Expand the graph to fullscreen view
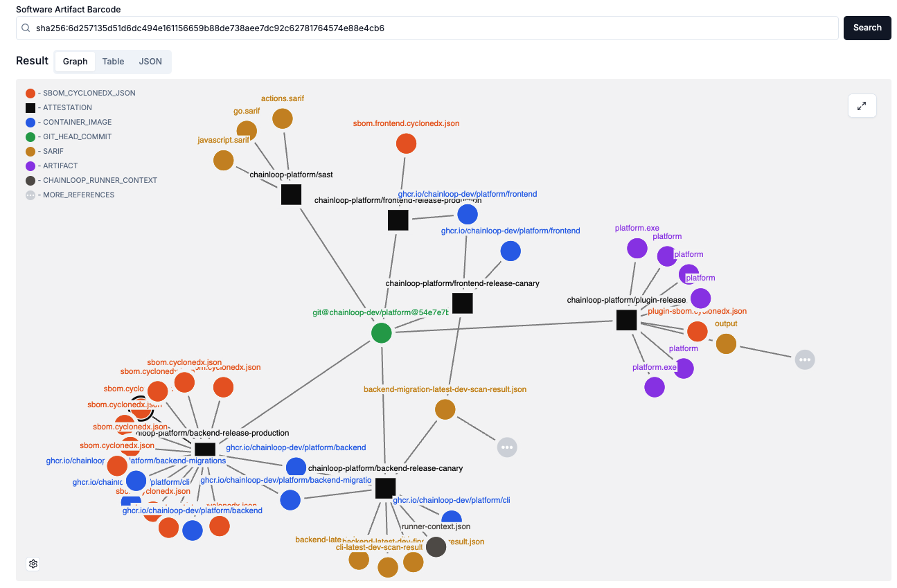897x588 pixels. pyautogui.click(x=862, y=106)
